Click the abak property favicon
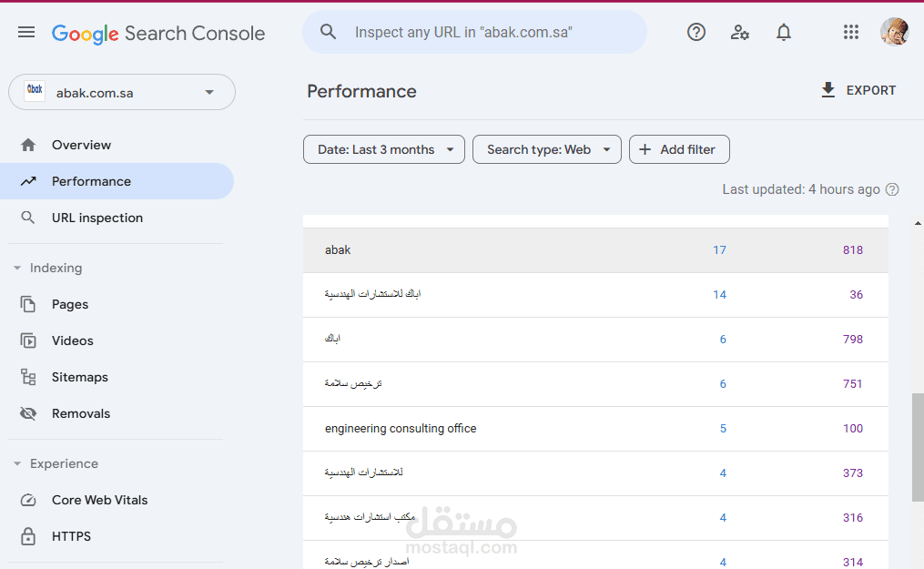The image size is (924, 569). pos(35,91)
